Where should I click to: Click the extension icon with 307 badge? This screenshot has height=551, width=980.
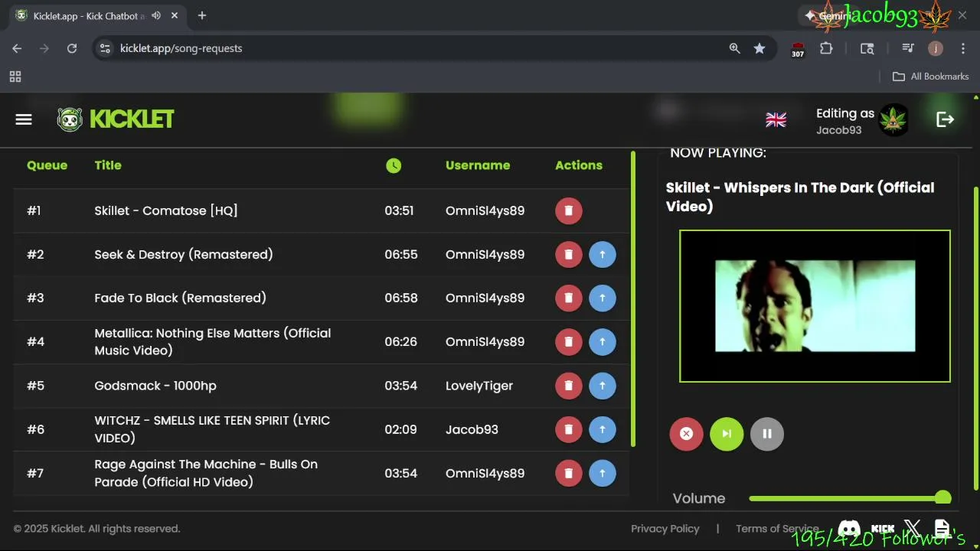pyautogui.click(x=798, y=49)
